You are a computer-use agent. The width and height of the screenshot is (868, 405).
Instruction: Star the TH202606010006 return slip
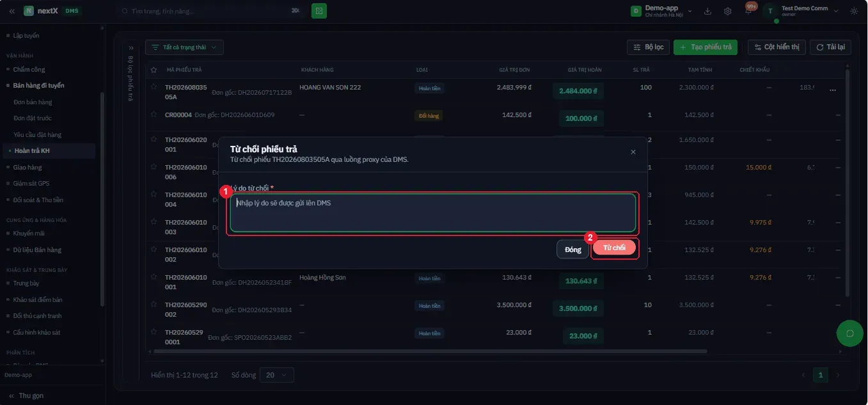point(154,168)
